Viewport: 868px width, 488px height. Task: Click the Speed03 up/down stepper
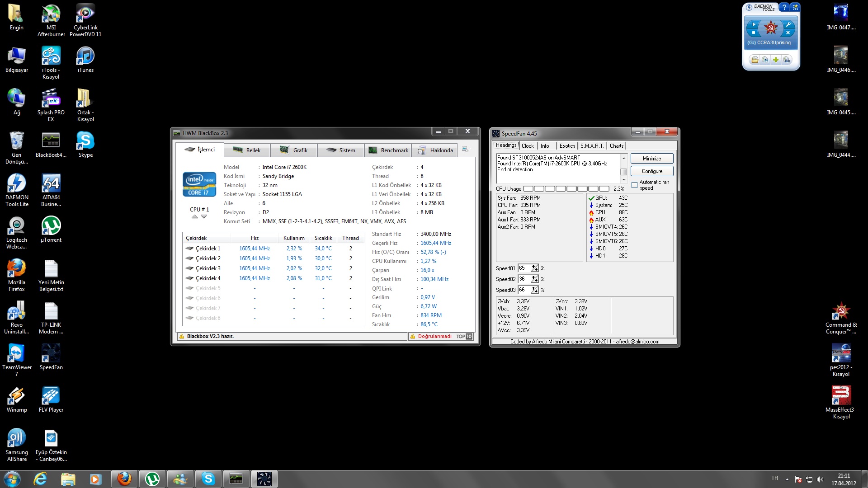pos(535,290)
